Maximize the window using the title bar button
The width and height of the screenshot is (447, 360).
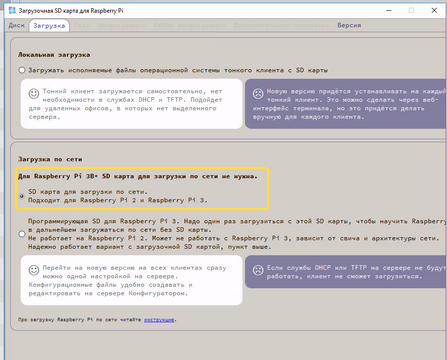(x=411, y=10)
